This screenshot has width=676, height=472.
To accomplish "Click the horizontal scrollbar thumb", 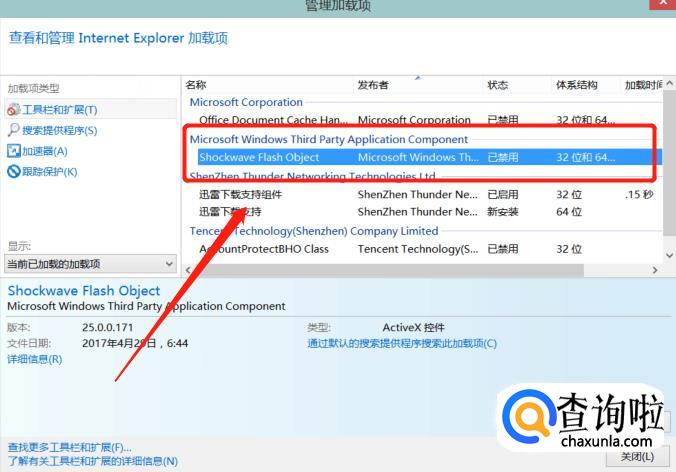I will [388, 270].
